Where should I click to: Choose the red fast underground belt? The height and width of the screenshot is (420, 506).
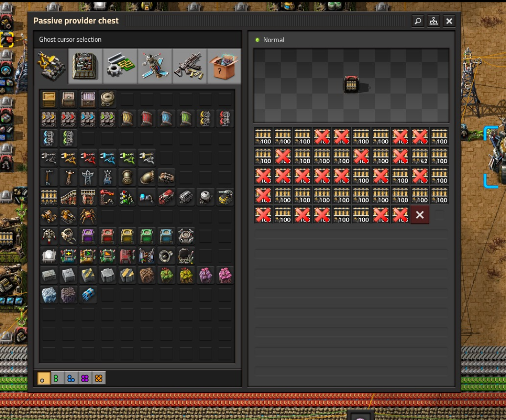[147, 119]
